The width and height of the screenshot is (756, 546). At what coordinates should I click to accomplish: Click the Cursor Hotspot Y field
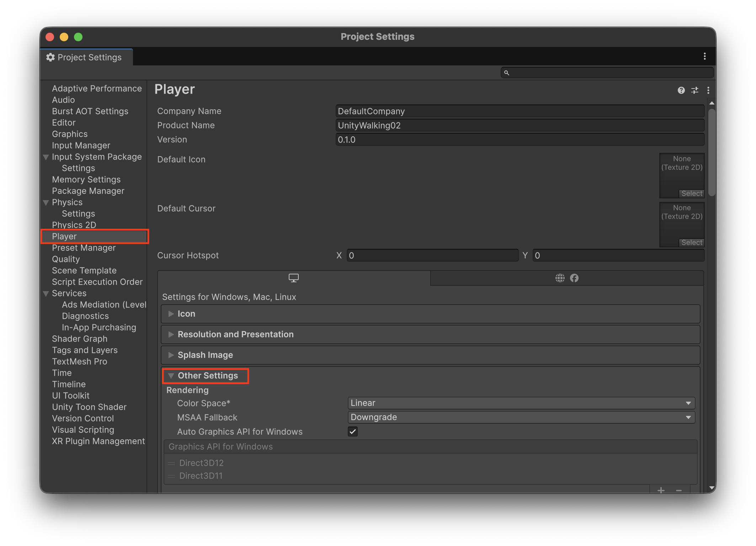click(x=618, y=256)
